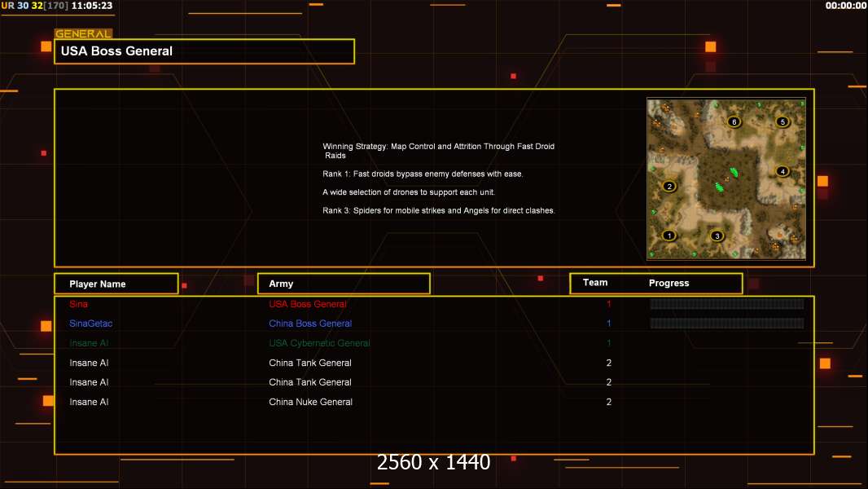Viewport: 868px width, 489px height.
Task: Click the wide selection of drones line
Action: pos(409,192)
